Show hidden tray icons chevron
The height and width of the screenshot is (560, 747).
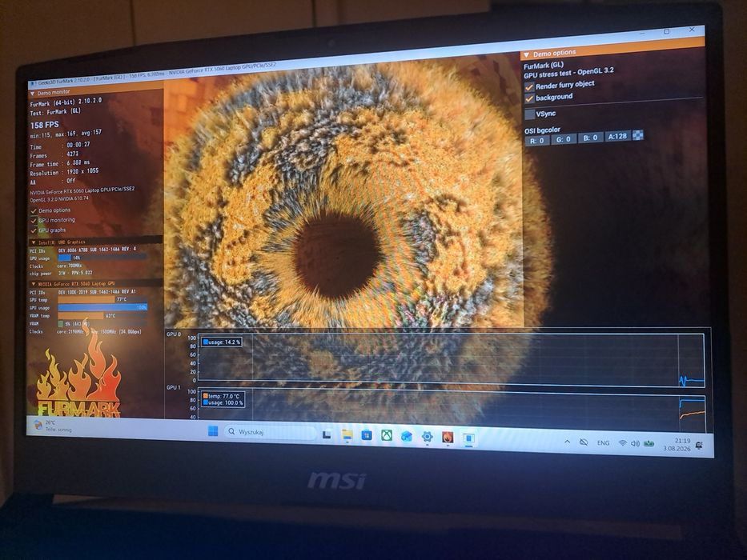pos(567,442)
